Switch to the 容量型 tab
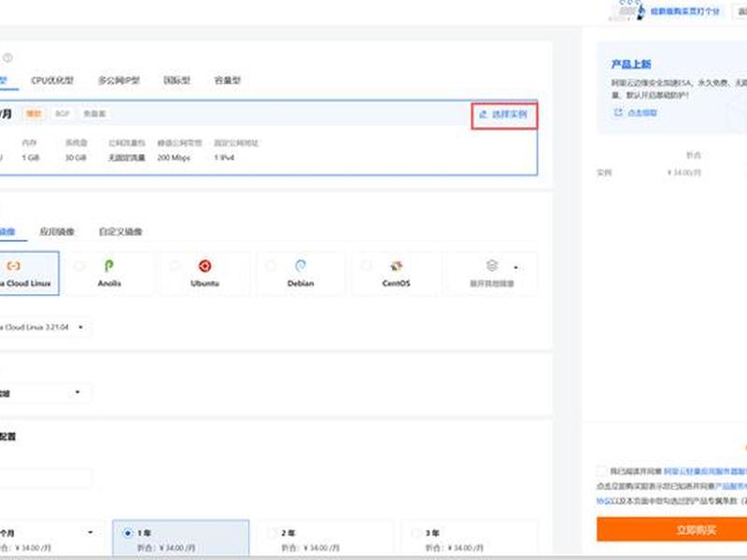This screenshot has width=747, height=560. (227, 80)
